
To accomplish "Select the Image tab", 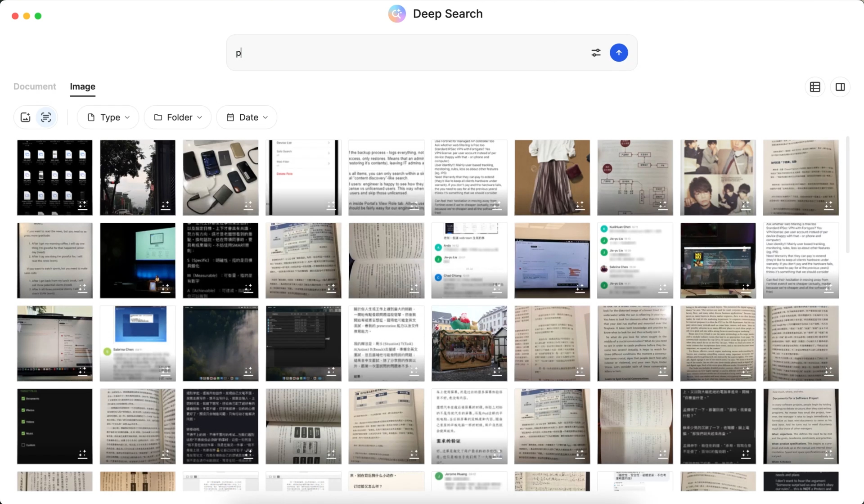I will (82, 86).
